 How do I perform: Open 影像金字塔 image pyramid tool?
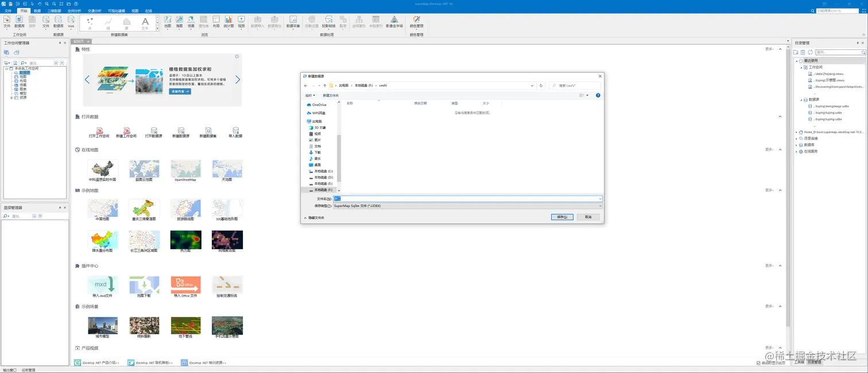pos(394,21)
